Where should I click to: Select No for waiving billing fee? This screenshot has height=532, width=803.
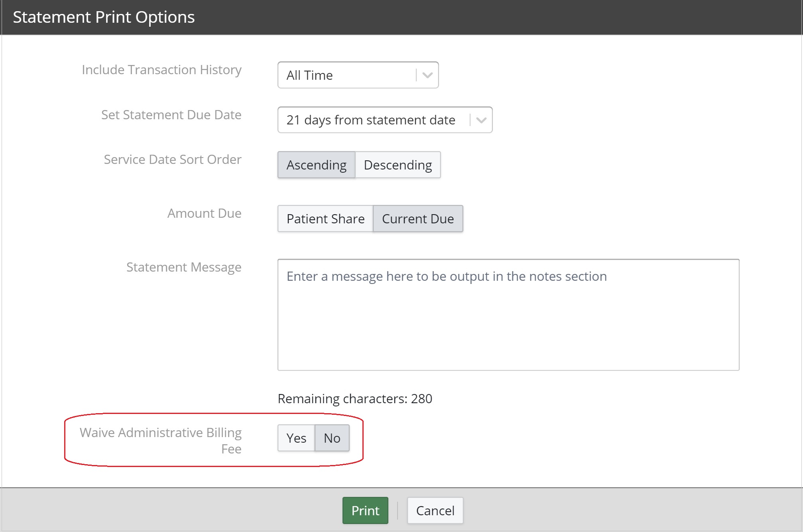(332, 438)
